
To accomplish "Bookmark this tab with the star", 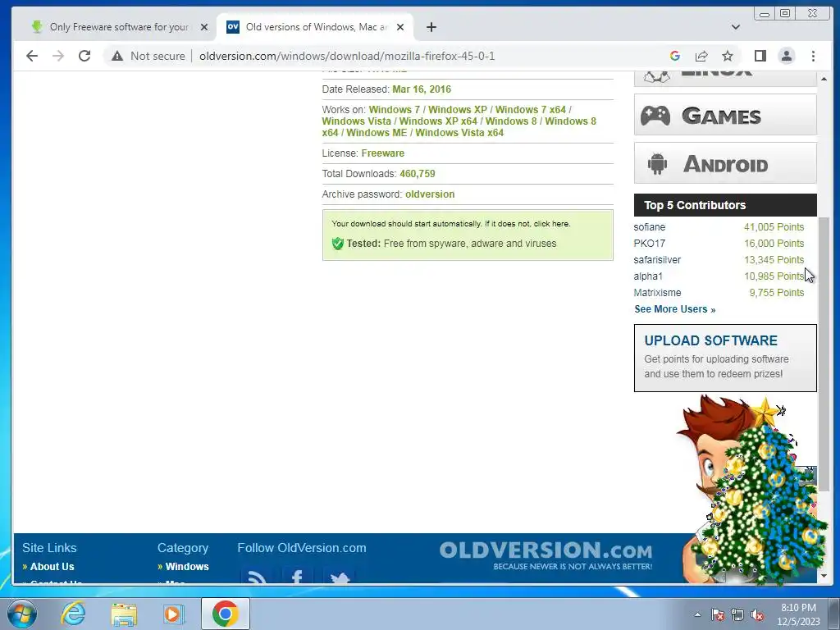I will (727, 56).
